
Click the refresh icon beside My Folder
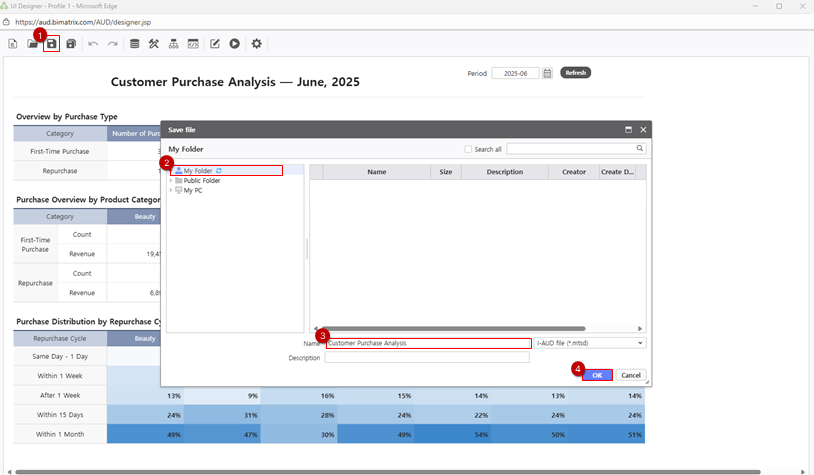coord(219,171)
